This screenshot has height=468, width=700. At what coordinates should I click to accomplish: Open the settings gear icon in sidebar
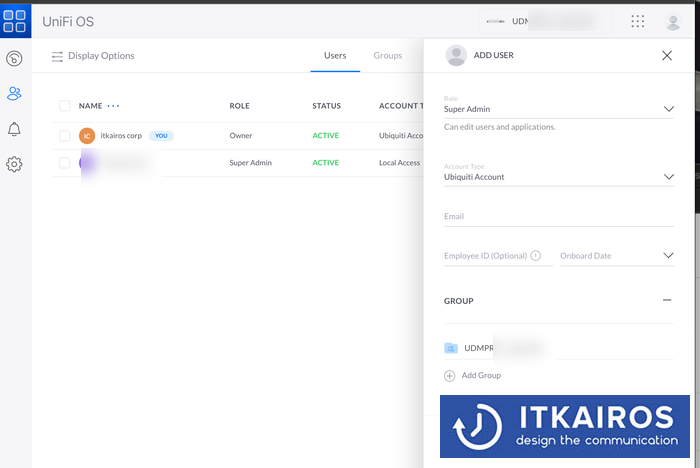(14, 164)
